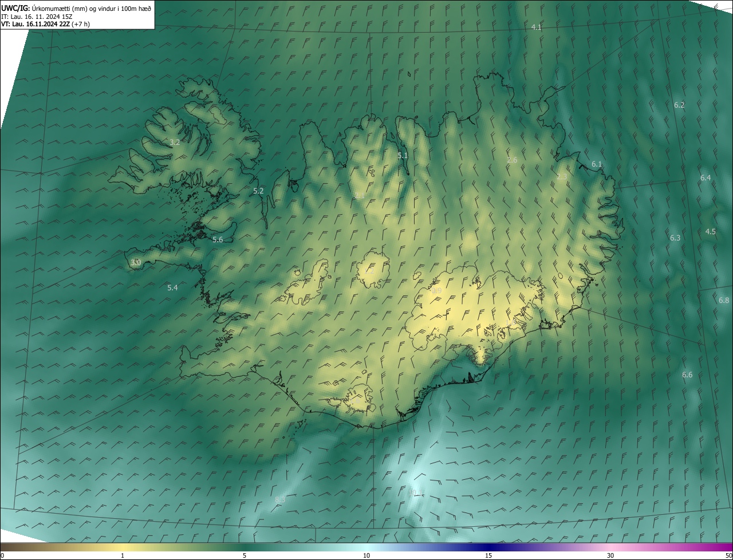Click the 4.1 value at the map's top

pos(537,27)
